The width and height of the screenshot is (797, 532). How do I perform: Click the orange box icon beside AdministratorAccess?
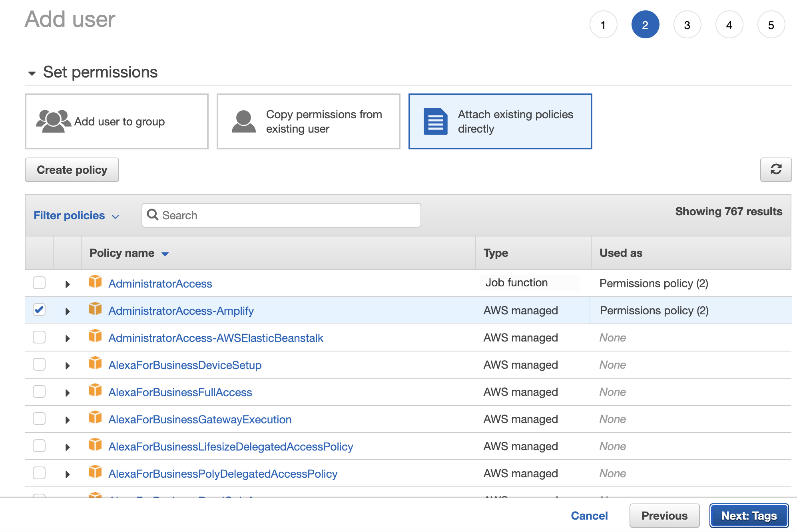(x=95, y=282)
